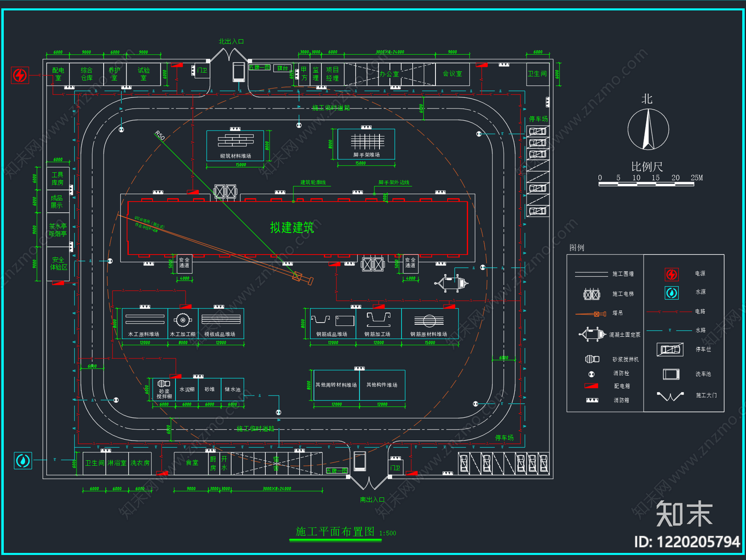This screenshot has width=746, height=560.
Task: Click the cyan water source symbol at drawing's left edge
Action: pyautogui.click(x=23, y=461)
